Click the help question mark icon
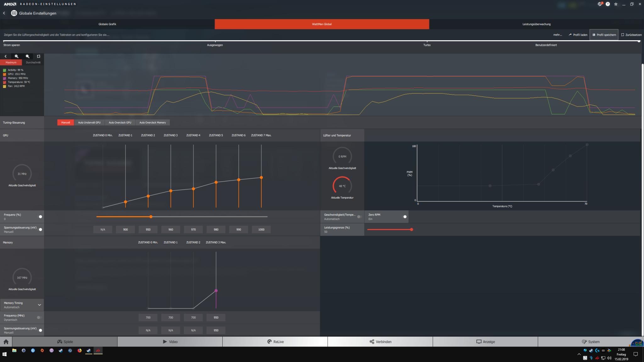 pyautogui.click(x=608, y=4)
